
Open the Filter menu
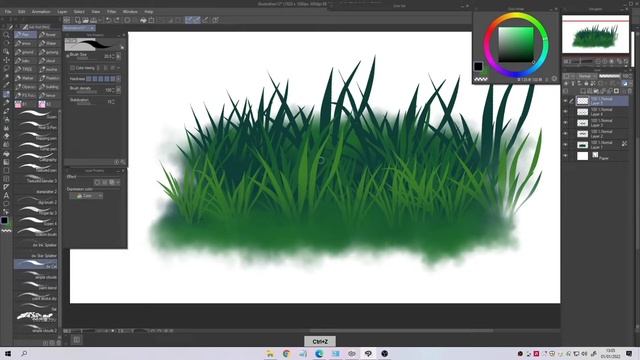[x=111, y=12]
